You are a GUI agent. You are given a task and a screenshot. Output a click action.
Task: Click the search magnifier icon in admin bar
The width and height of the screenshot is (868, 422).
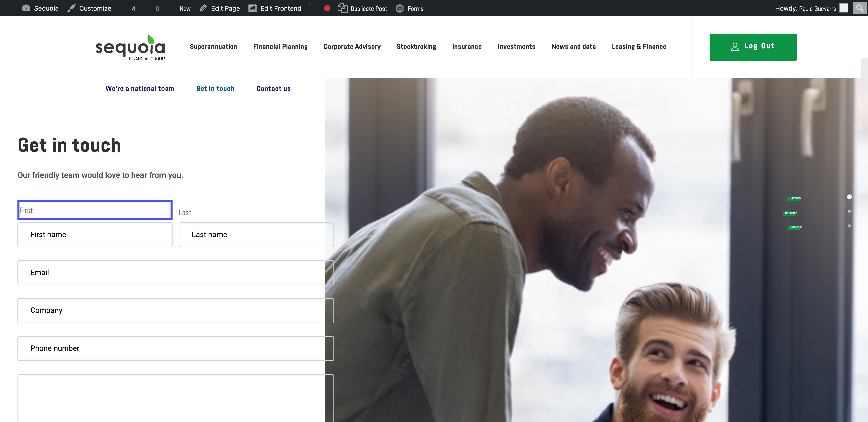click(x=859, y=8)
